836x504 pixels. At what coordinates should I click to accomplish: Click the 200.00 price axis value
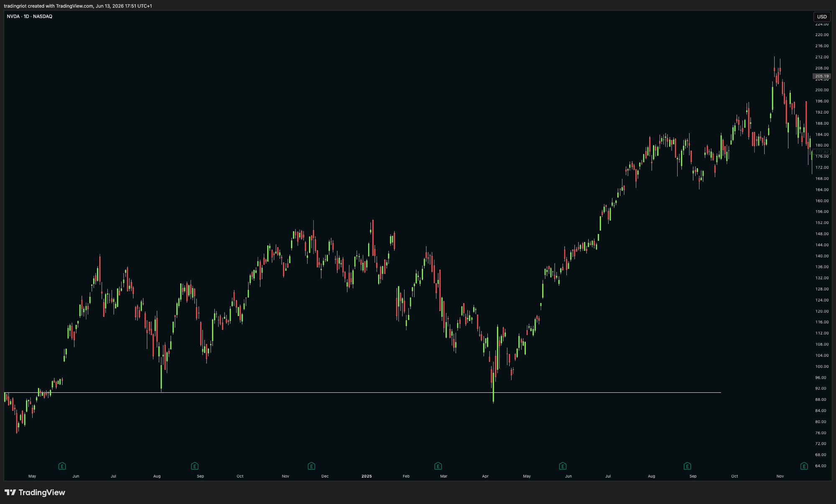(822, 90)
